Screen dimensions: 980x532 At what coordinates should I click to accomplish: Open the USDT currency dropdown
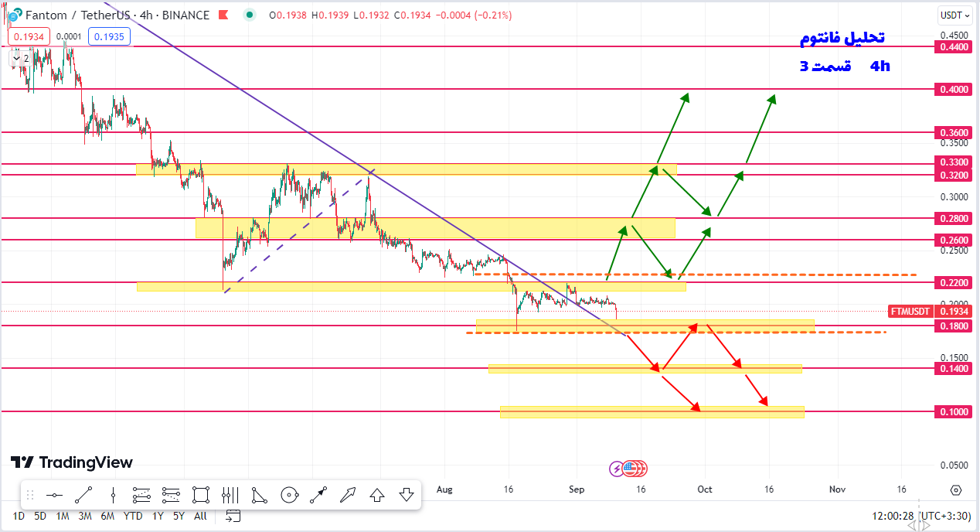pyautogui.click(x=955, y=15)
